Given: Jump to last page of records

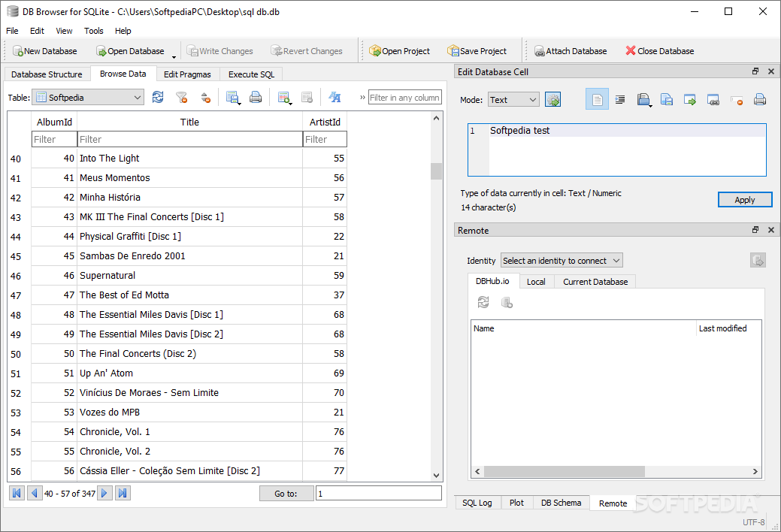Looking at the screenshot, I should 123,493.
